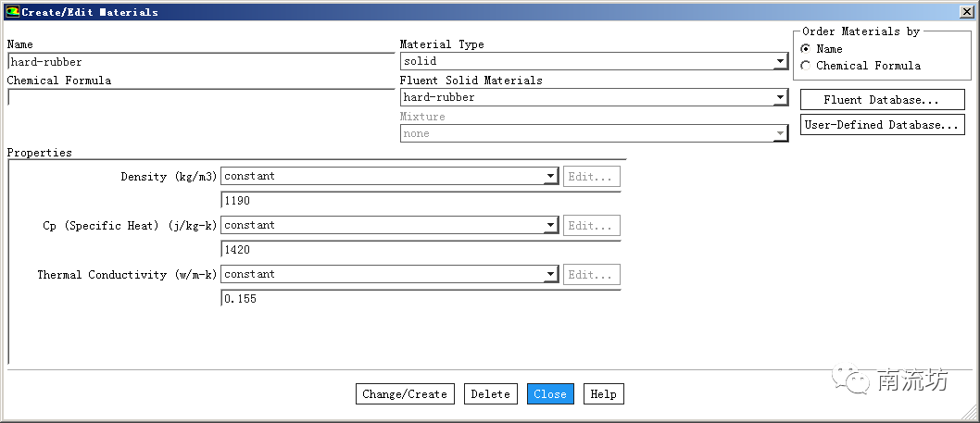Close the Create/Edit Materials window via X
Screen dimensions: 980x423
pyautogui.click(x=968, y=12)
